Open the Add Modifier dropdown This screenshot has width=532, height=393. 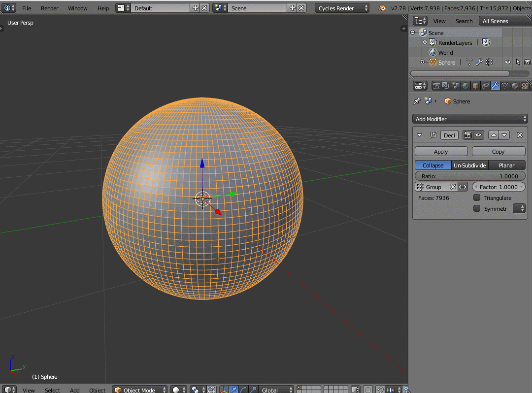click(x=470, y=119)
